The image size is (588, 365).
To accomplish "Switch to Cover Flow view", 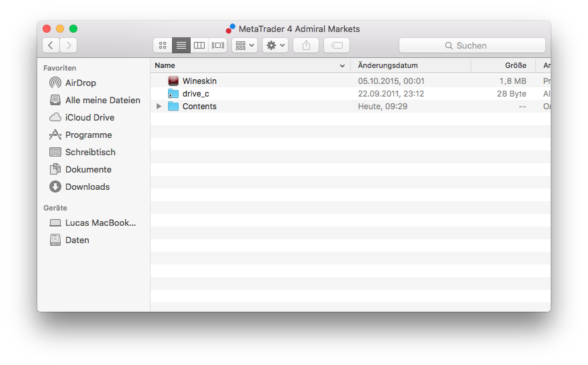I will 218,45.
